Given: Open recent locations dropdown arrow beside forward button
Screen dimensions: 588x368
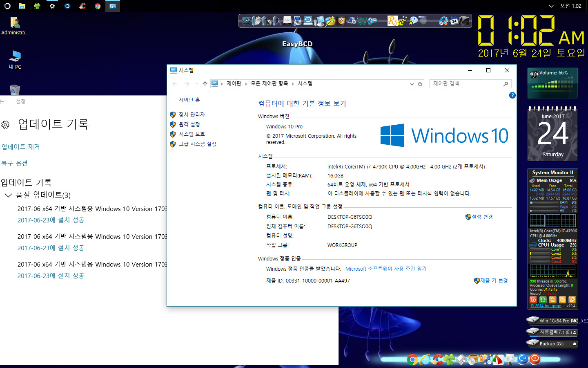Looking at the screenshot, I should [196, 84].
